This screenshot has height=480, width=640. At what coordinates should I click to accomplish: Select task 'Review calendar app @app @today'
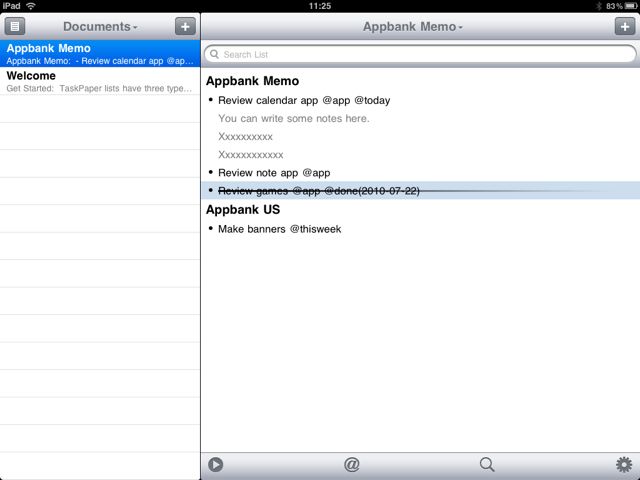coord(304,100)
